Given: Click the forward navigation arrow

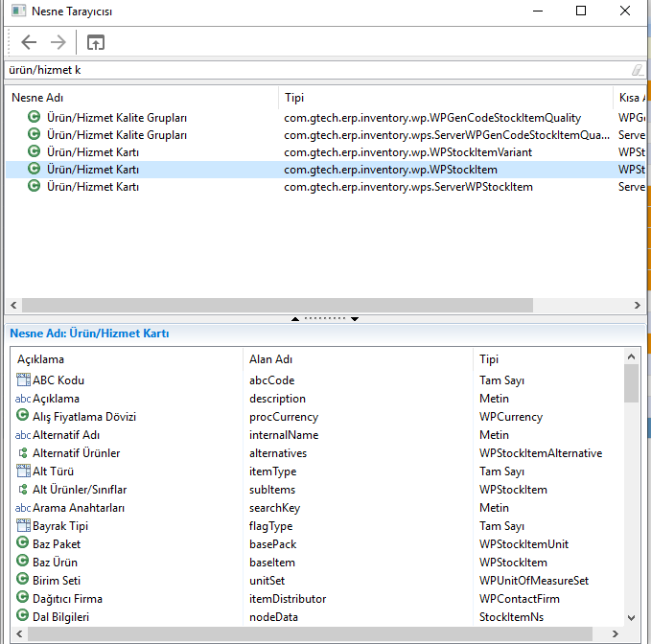Looking at the screenshot, I should 58,42.
